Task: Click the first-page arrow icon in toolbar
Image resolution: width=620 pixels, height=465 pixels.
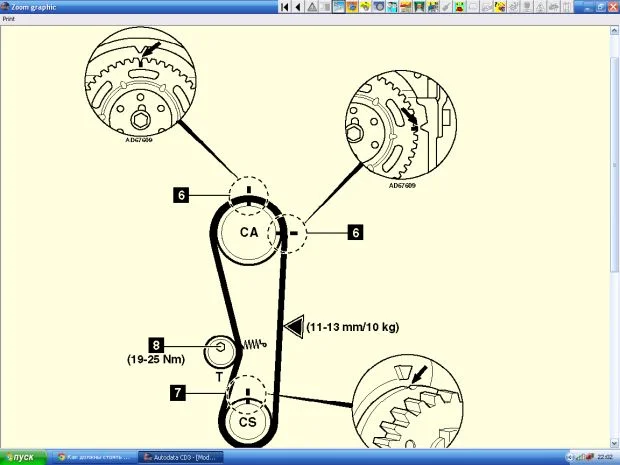Action: pos(285,7)
